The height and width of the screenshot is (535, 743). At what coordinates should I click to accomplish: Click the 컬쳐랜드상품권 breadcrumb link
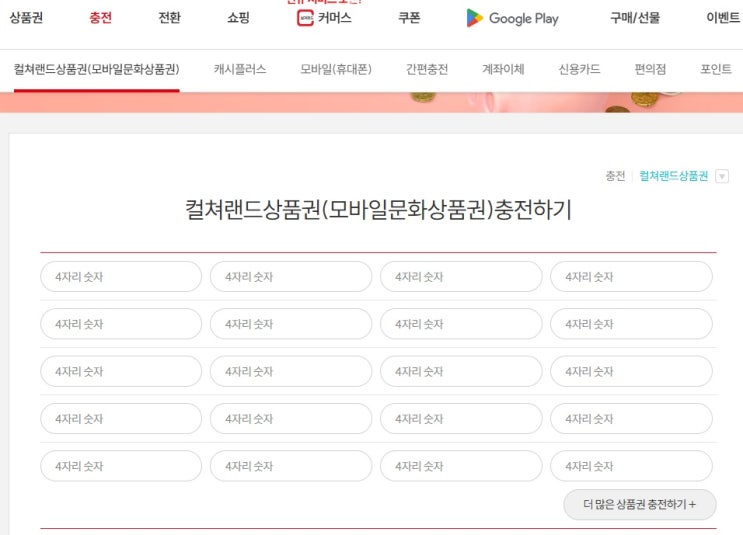tap(673, 176)
